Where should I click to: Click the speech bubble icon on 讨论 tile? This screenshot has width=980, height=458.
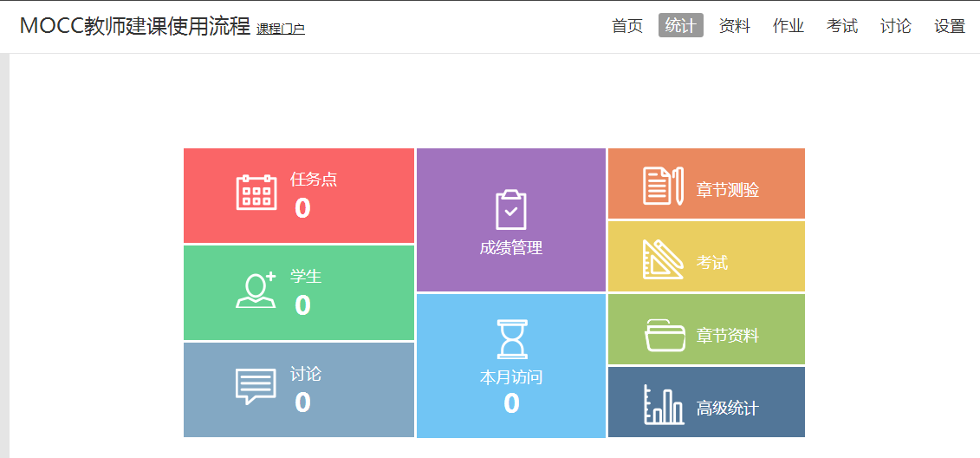[256, 386]
